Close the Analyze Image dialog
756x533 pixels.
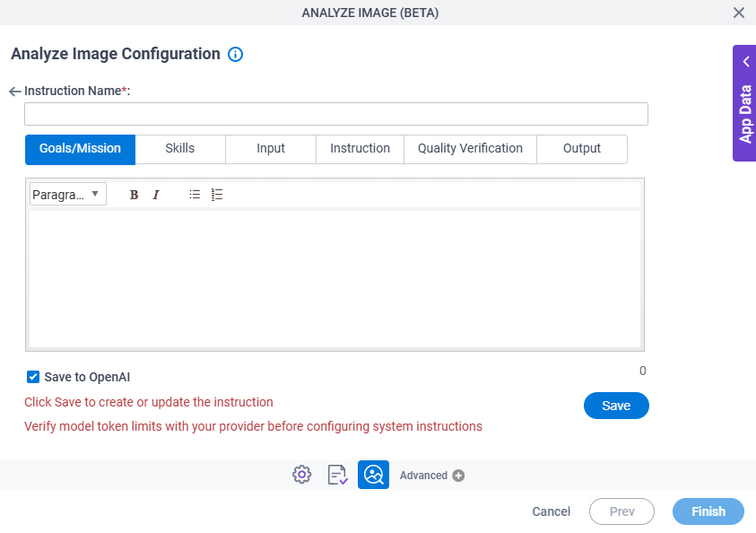click(x=739, y=13)
